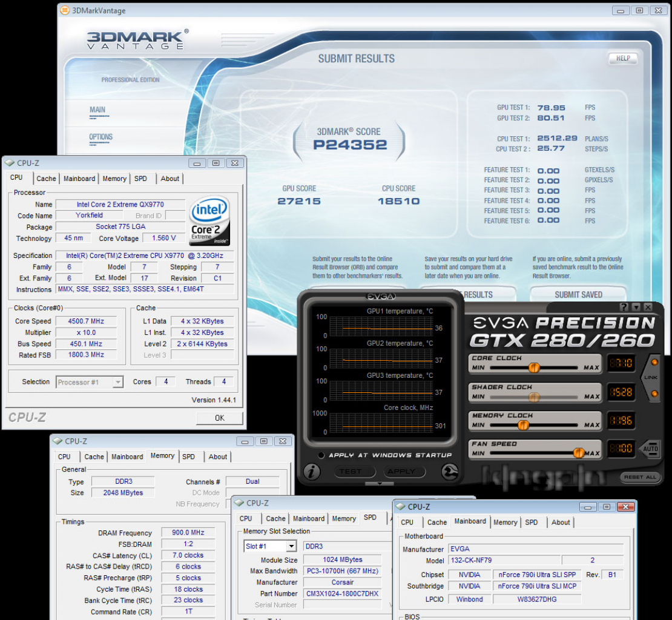Click the Core Speed value 4500.7 MHz
The width and height of the screenshot is (672, 620).
point(86,321)
